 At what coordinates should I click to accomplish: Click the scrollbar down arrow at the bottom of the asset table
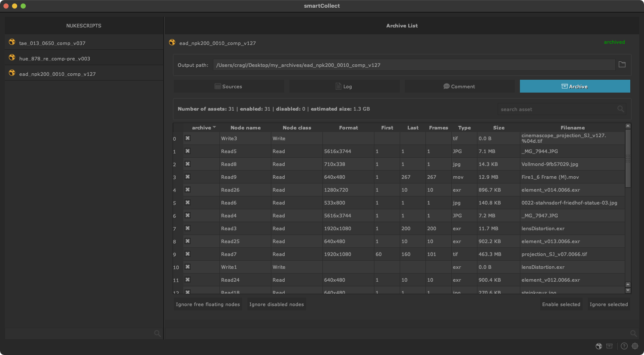[x=628, y=290]
